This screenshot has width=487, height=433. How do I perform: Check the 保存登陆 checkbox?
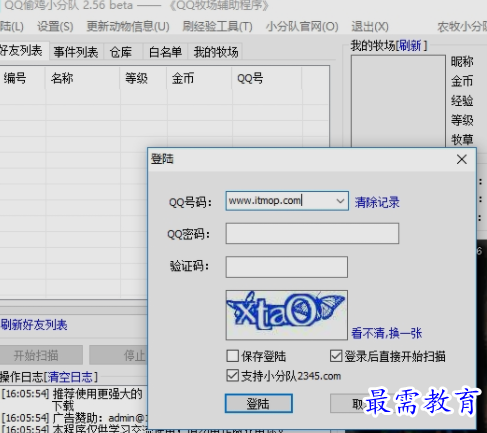pos(233,356)
